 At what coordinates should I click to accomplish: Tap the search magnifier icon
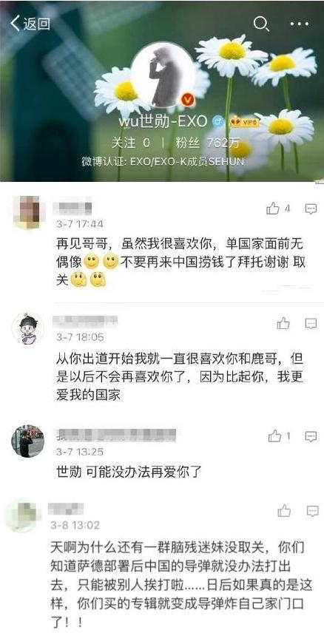pos(261,24)
